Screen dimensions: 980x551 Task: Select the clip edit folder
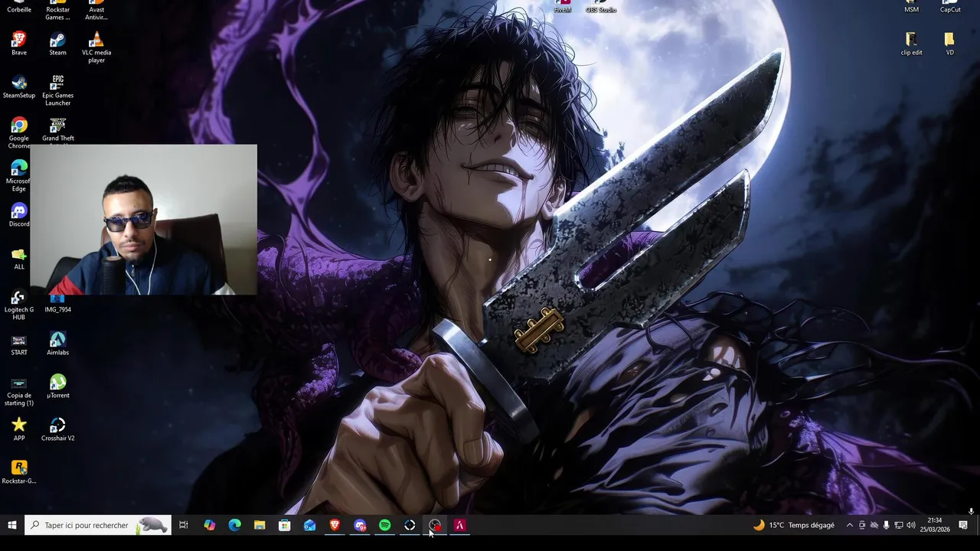(x=911, y=44)
